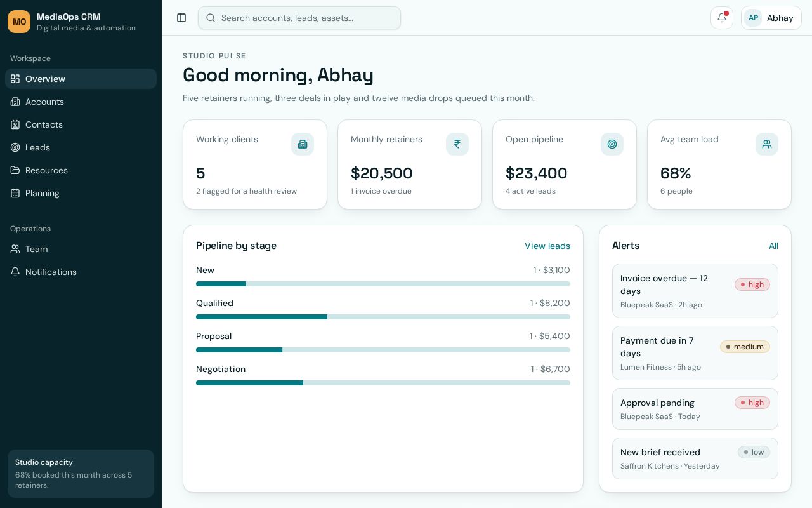
Task: Click the Accounts building icon in sidebar
Action: tap(15, 102)
